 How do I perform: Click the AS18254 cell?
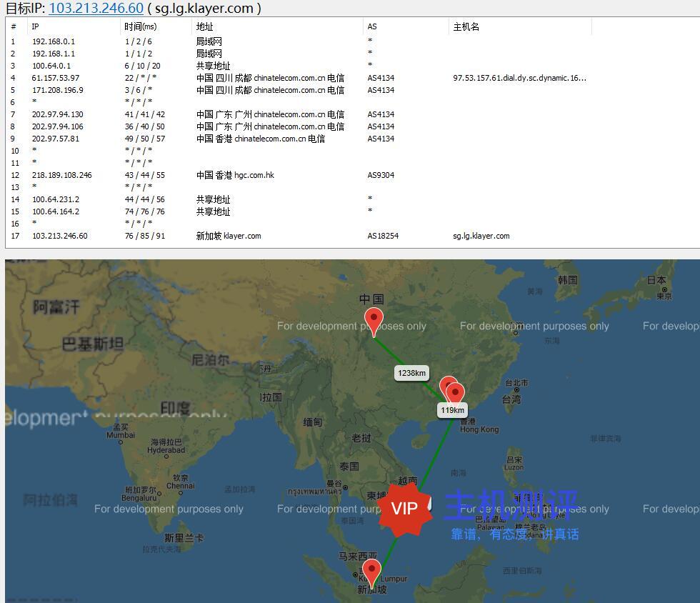[383, 236]
